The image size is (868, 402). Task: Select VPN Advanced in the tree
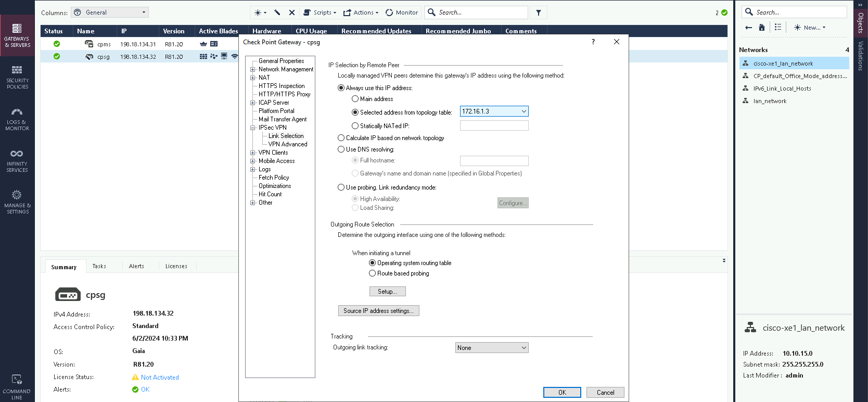288,144
